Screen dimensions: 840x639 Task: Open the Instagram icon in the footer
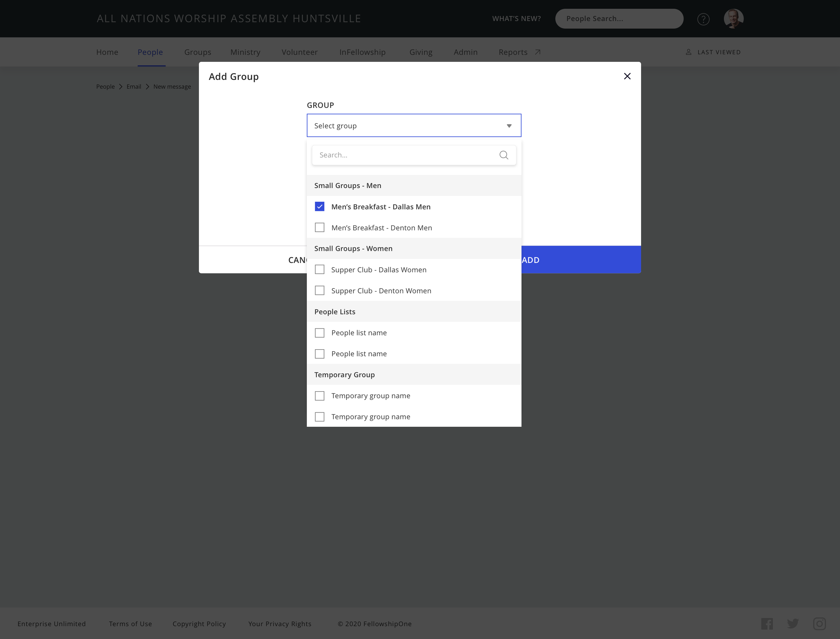coord(820,624)
